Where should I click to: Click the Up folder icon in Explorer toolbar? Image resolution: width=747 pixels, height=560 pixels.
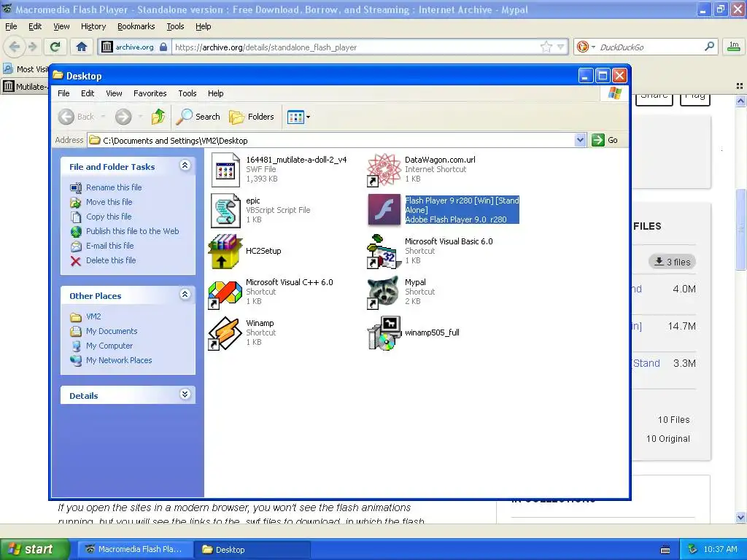[x=158, y=117]
